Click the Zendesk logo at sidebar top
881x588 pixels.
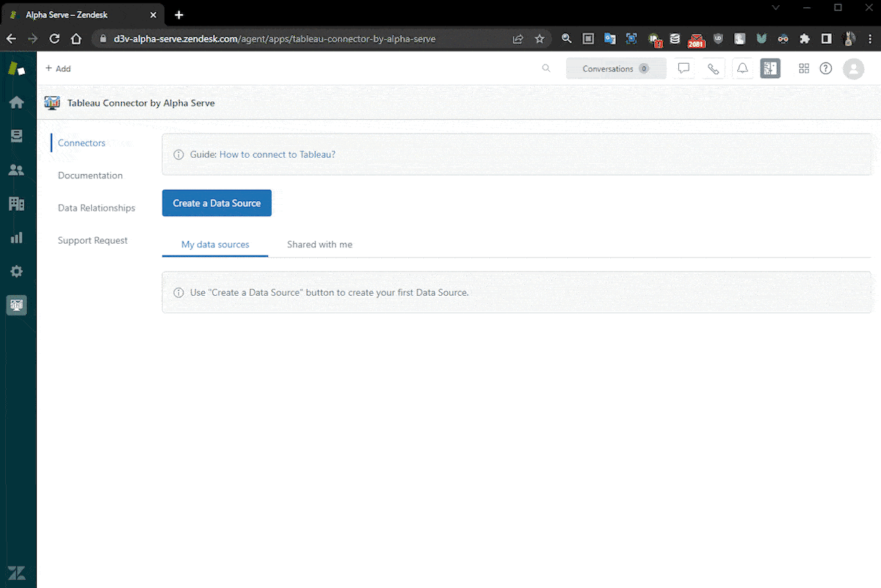point(16,69)
